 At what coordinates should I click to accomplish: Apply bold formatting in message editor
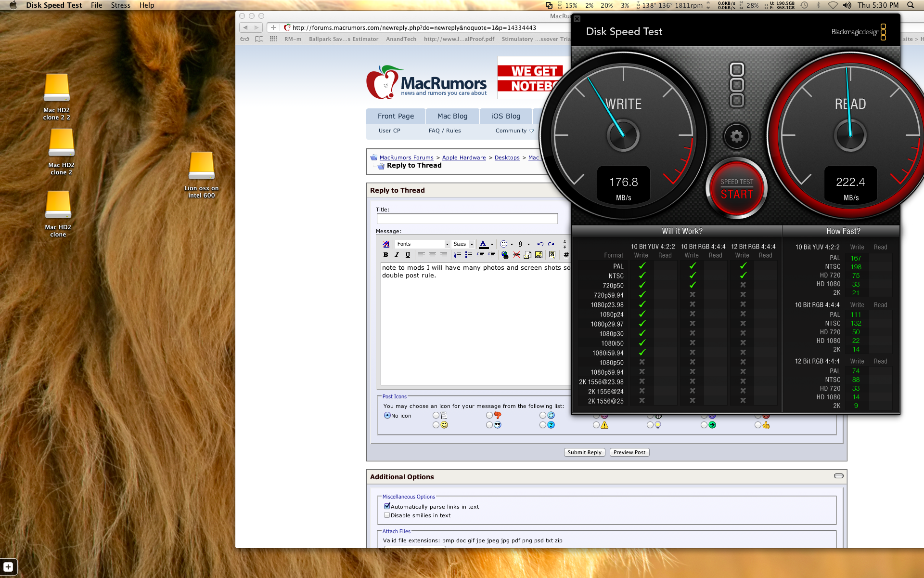(385, 255)
